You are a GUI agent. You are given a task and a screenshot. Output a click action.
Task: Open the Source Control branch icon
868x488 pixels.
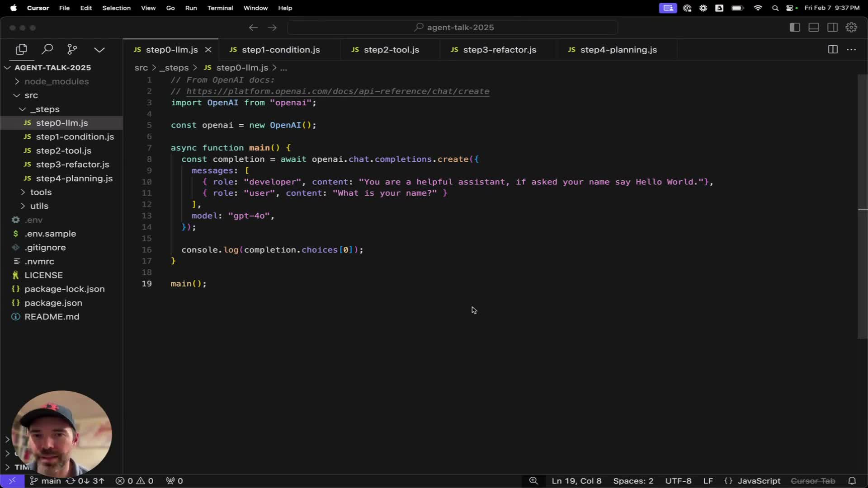pyautogui.click(x=72, y=49)
